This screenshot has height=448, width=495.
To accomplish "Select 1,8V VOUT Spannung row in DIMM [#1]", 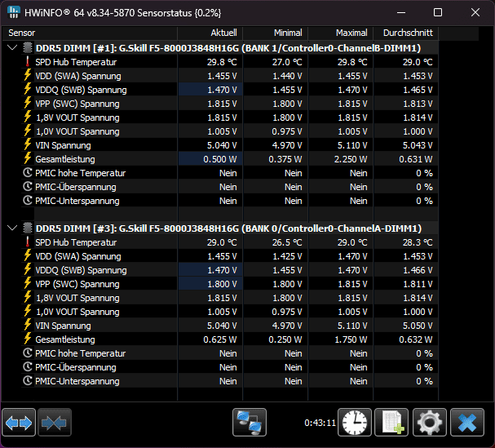I will pyautogui.click(x=229, y=118).
